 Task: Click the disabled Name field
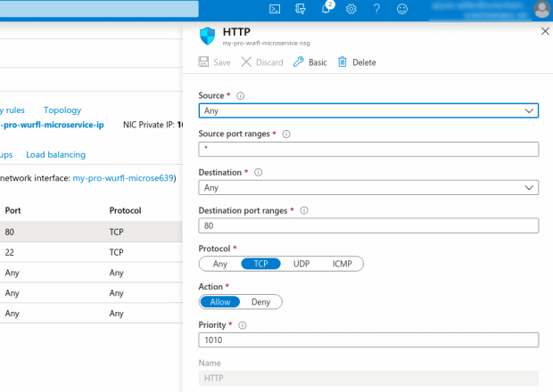(x=368, y=378)
